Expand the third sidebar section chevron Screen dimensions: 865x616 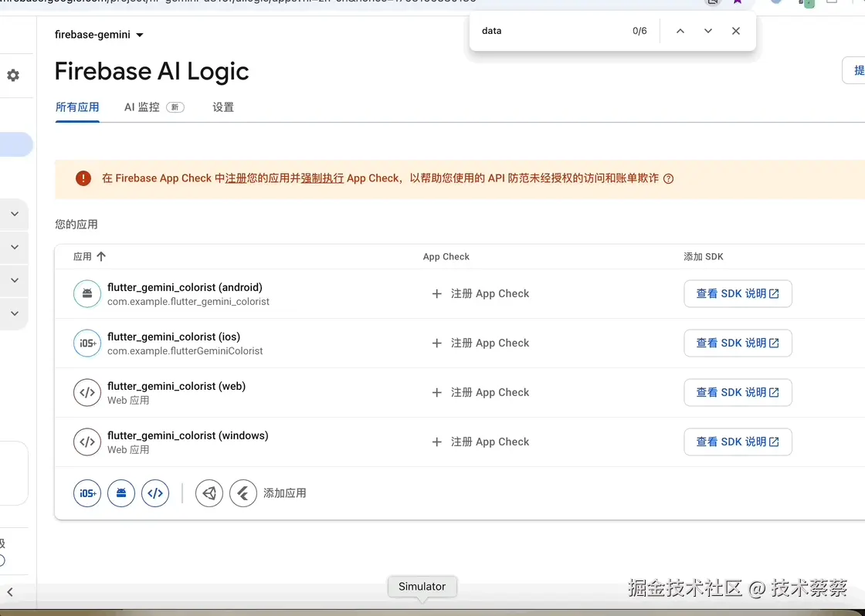point(15,280)
